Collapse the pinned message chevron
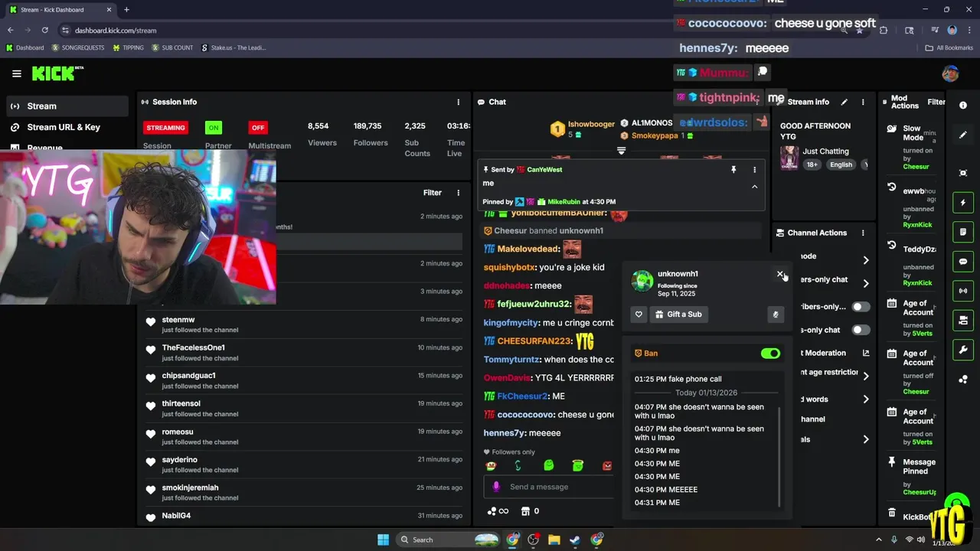Screen dimensions: 980x551 tap(754, 187)
